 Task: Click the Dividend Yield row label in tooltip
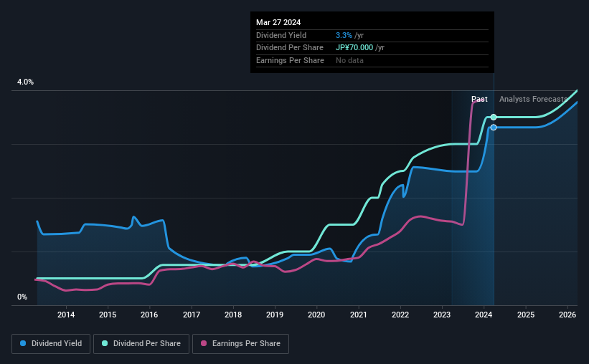tap(281, 35)
